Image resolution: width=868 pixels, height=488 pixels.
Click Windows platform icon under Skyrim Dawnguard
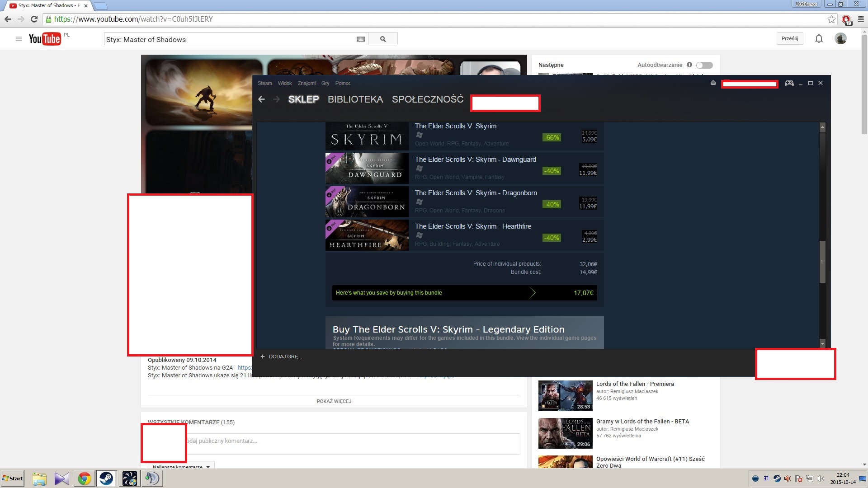coord(419,169)
